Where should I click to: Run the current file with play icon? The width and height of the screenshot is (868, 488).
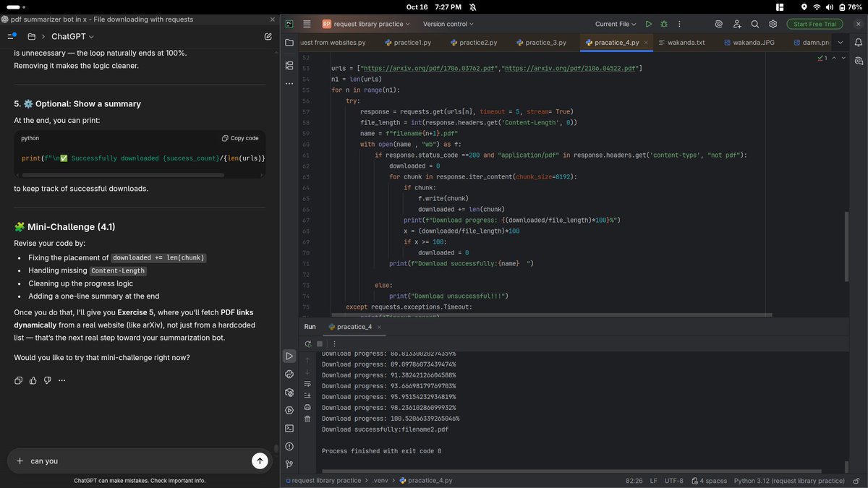(648, 24)
